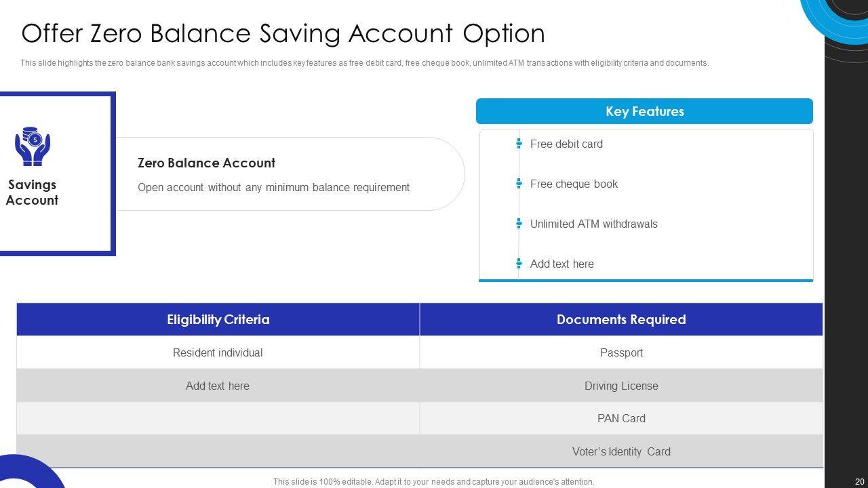
Task: Click the slide number 20
Action: click(x=860, y=481)
